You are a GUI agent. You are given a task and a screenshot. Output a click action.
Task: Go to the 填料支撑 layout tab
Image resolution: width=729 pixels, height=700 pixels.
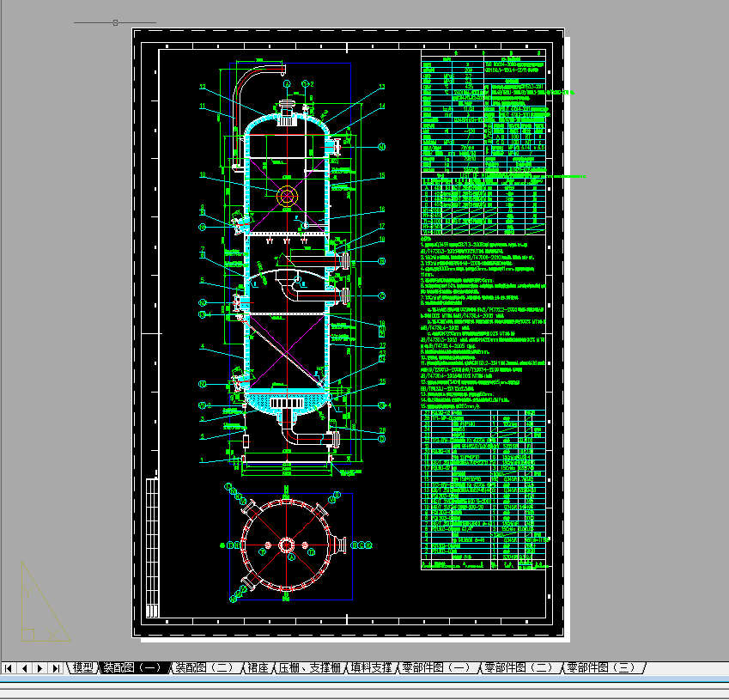371,668
